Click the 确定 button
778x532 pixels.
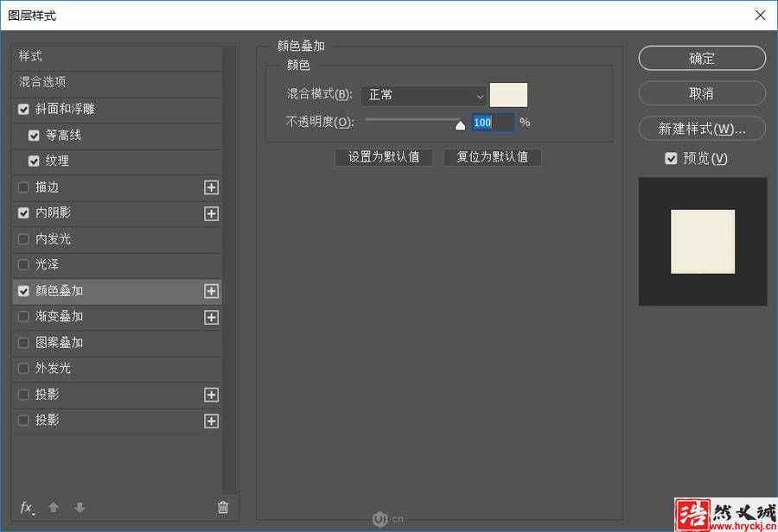(x=702, y=59)
